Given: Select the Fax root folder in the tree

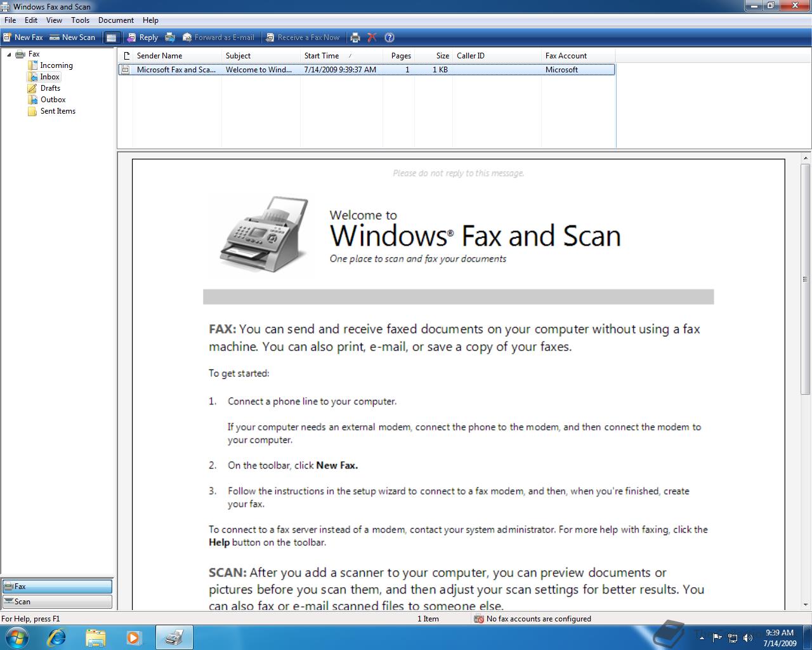Looking at the screenshot, I should point(34,54).
